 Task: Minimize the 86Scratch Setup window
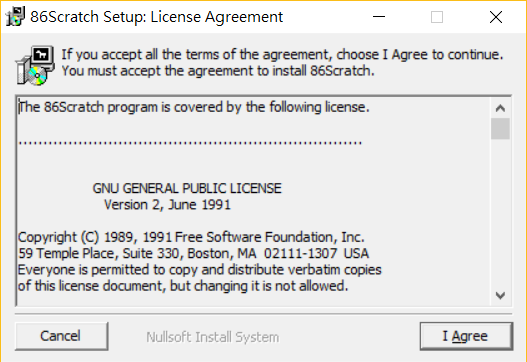tap(379, 16)
